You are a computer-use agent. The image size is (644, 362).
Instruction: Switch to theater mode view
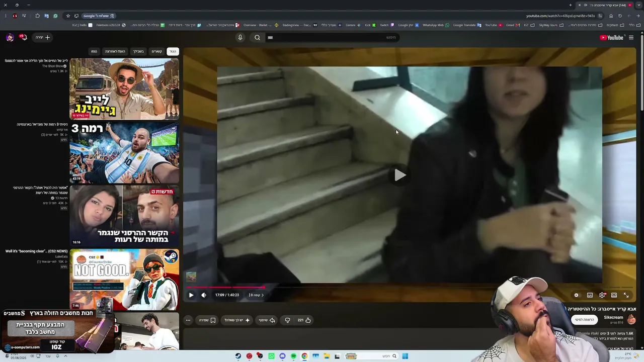click(x=614, y=295)
